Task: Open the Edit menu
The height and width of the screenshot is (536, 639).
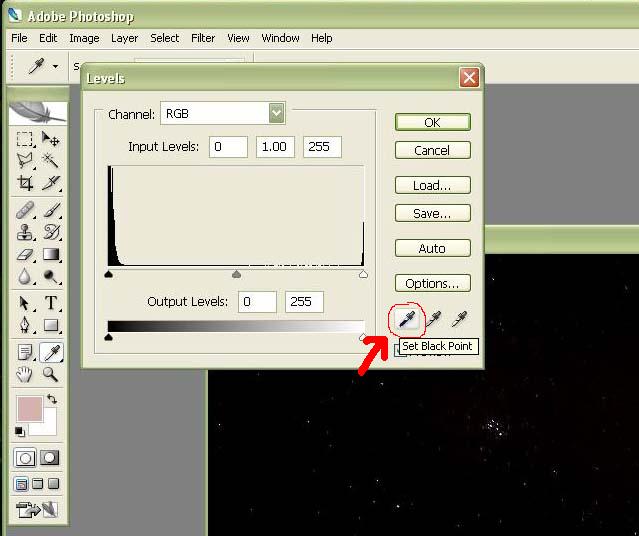Action: 48,38
